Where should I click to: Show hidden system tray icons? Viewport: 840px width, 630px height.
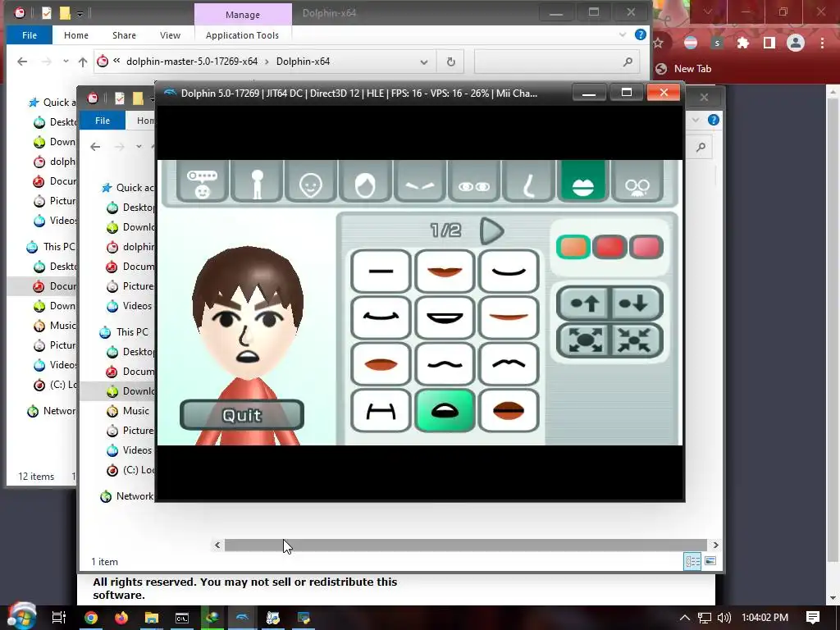[x=685, y=618]
